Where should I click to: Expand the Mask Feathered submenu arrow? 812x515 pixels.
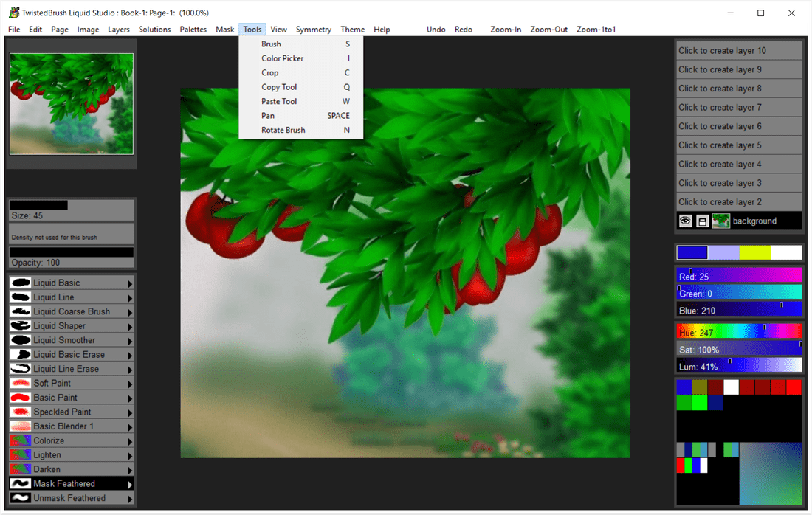130,485
